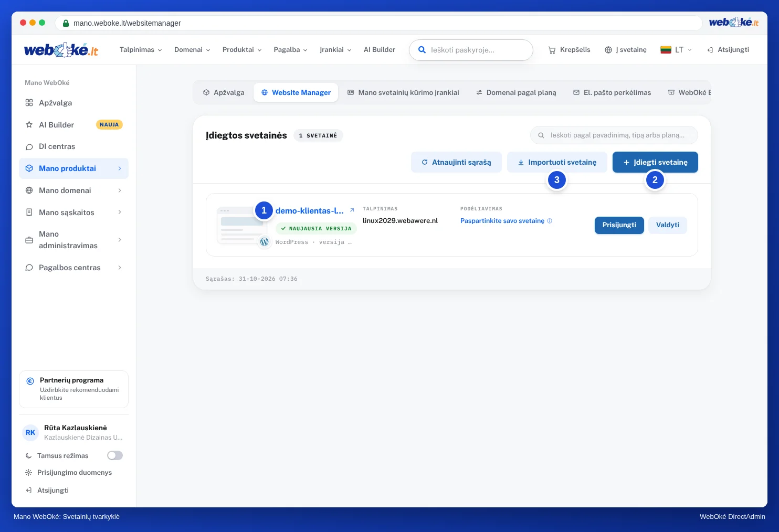Screen dimensions: 779x532
Task: Focus the Ieškoti pagal pavadinimą search field
Action: [614, 135]
